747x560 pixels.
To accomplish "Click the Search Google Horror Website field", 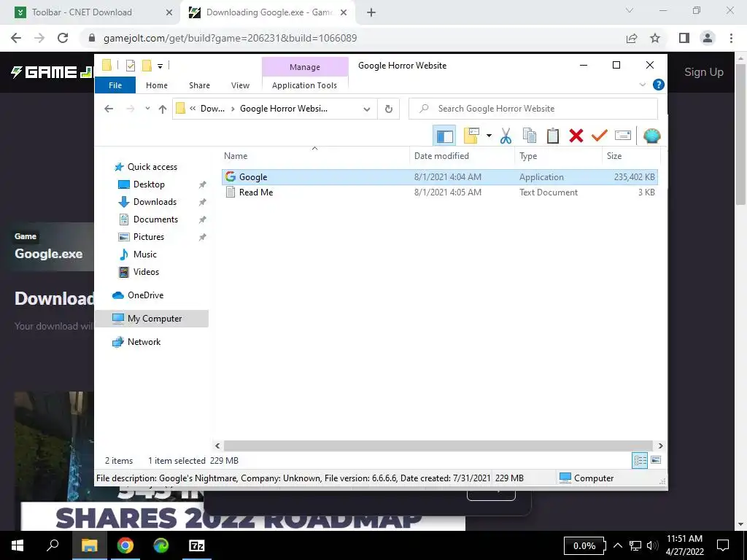I will [x=533, y=109].
